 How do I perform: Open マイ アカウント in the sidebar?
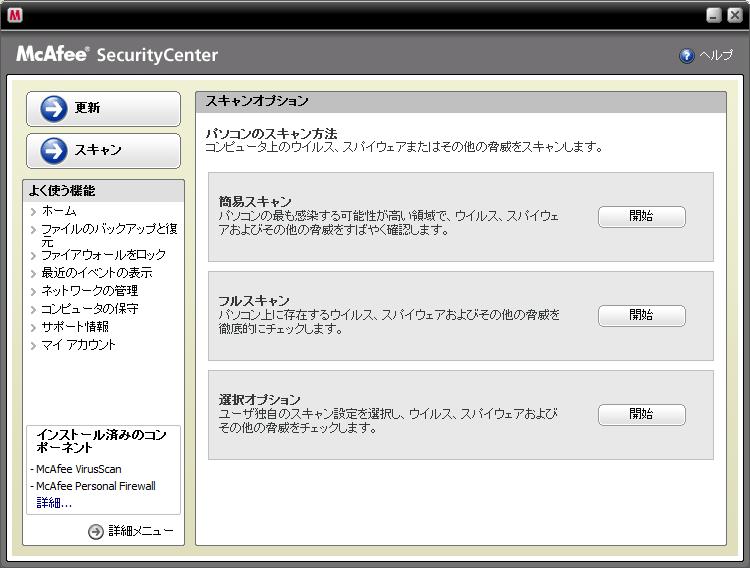click(78, 345)
